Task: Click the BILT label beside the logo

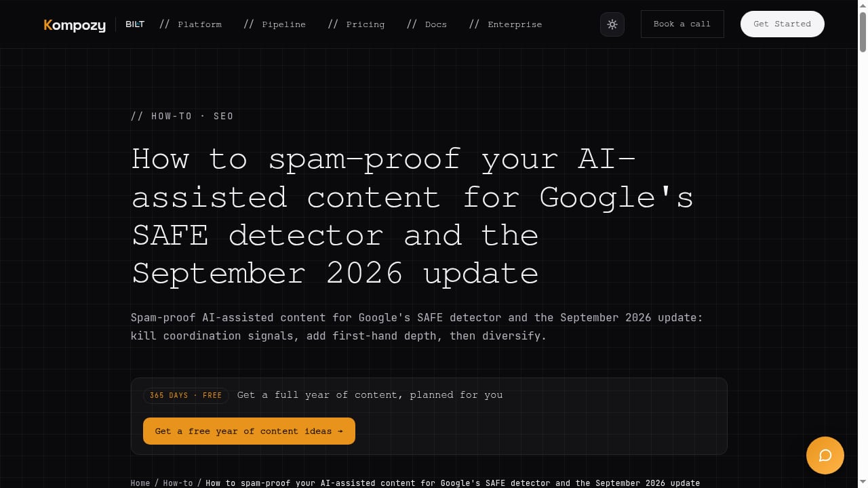Action: (135, 24)
